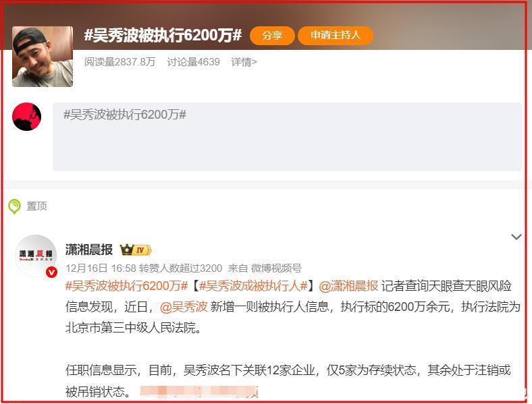This screenshot has width=532, height=404.
Task: Open the 潇湘晨报 account avatar
Action: [x=36, y=255]
